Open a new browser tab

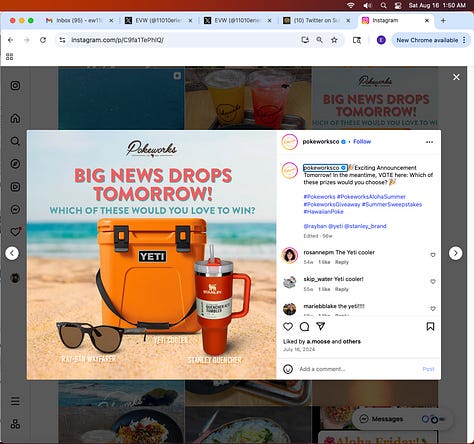click(443, 21)
